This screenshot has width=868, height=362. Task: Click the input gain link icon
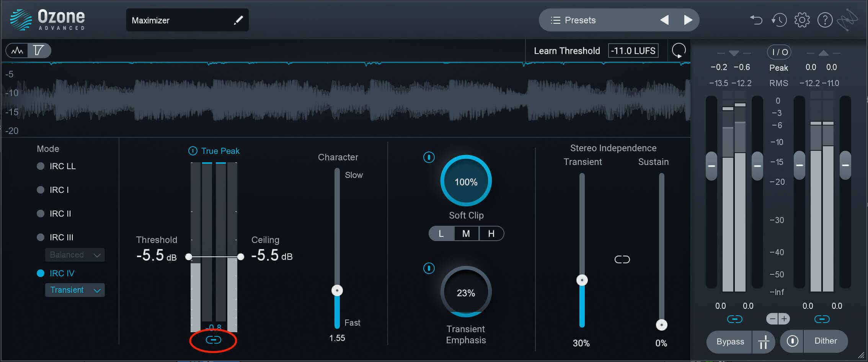click(734, 319)
